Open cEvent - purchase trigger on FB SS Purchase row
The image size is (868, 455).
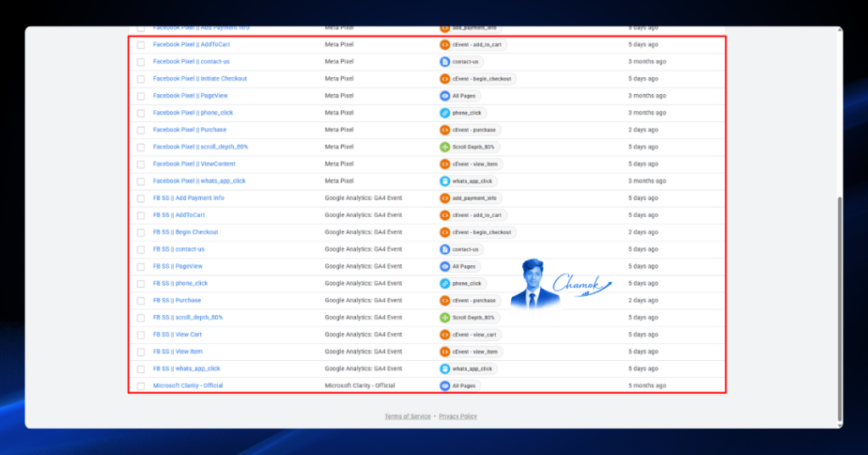point(470,301)
